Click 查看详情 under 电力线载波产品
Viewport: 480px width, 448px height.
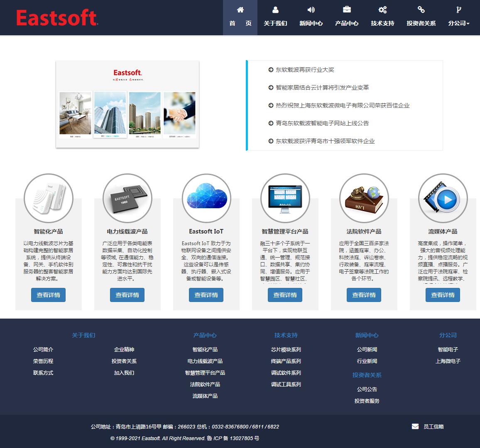127,295
